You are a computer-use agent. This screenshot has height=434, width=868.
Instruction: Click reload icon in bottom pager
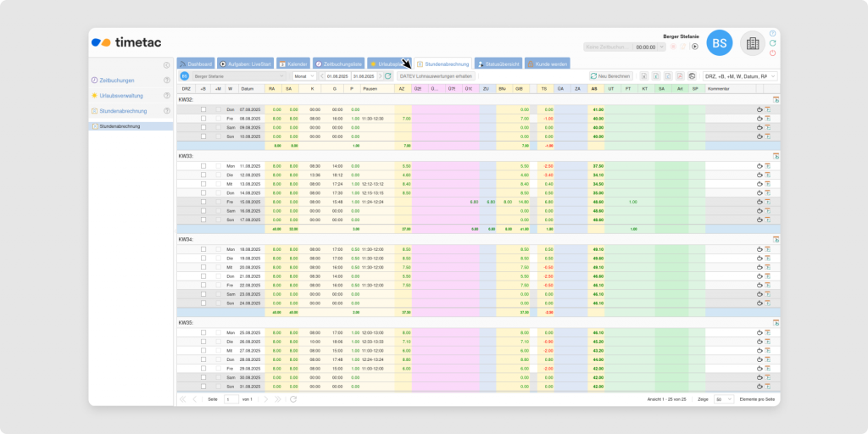(293, 398)
